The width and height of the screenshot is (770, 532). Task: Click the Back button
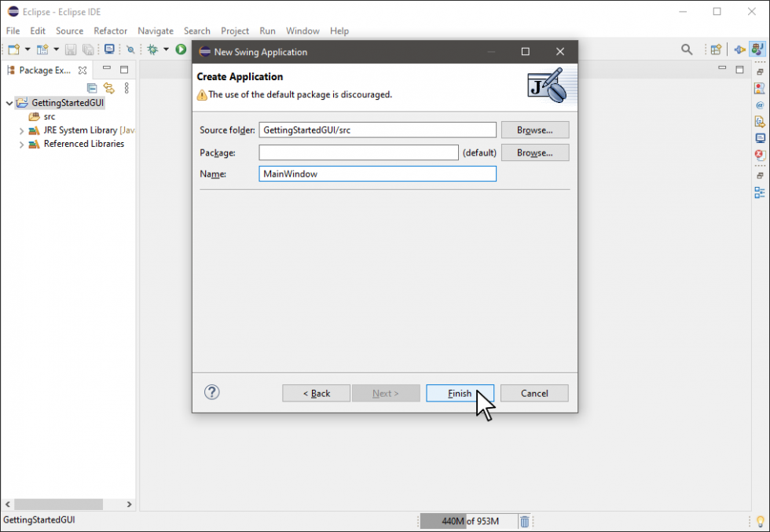pos(316,393)
